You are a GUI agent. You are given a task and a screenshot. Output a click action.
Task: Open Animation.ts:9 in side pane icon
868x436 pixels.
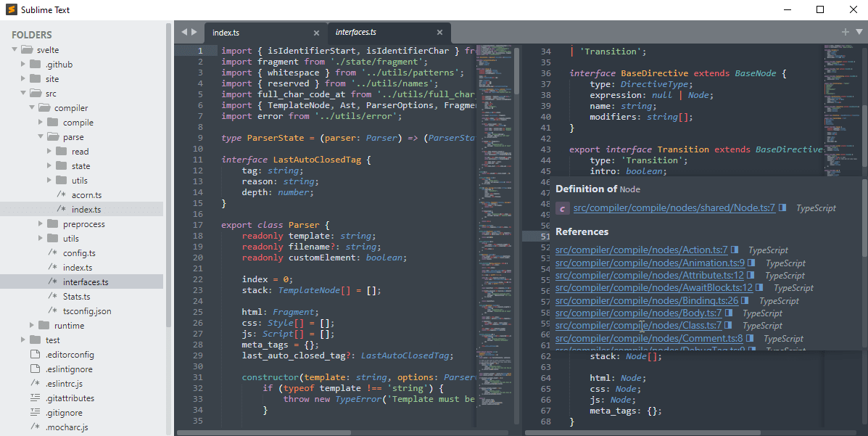tap(752, 263)
